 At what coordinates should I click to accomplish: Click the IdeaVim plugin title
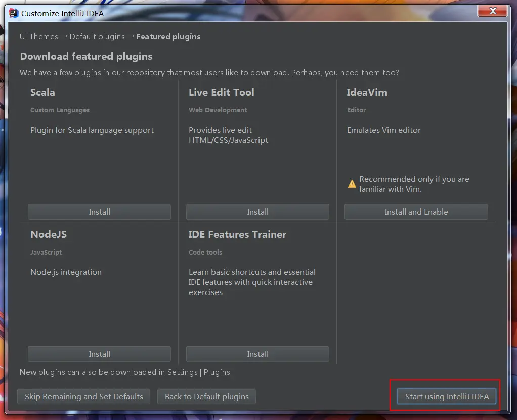tap(367, 92)
